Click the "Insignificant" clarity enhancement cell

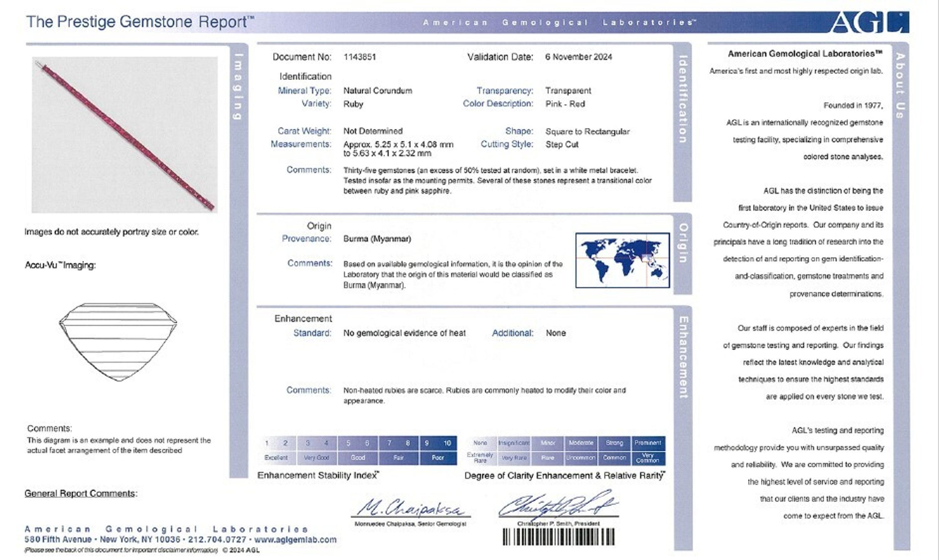(x=514, y=443)
